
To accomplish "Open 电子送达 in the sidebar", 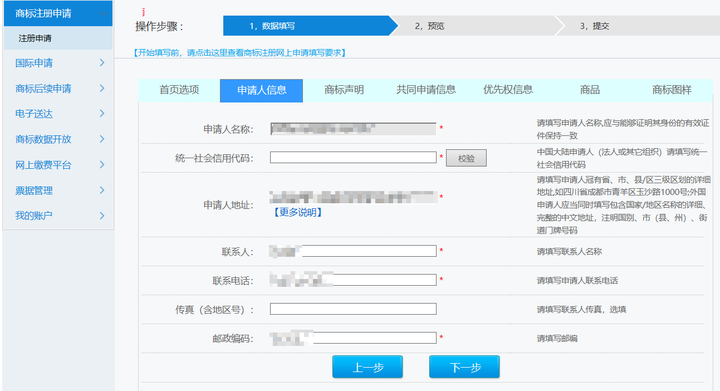I will click(x=34, y=113).
